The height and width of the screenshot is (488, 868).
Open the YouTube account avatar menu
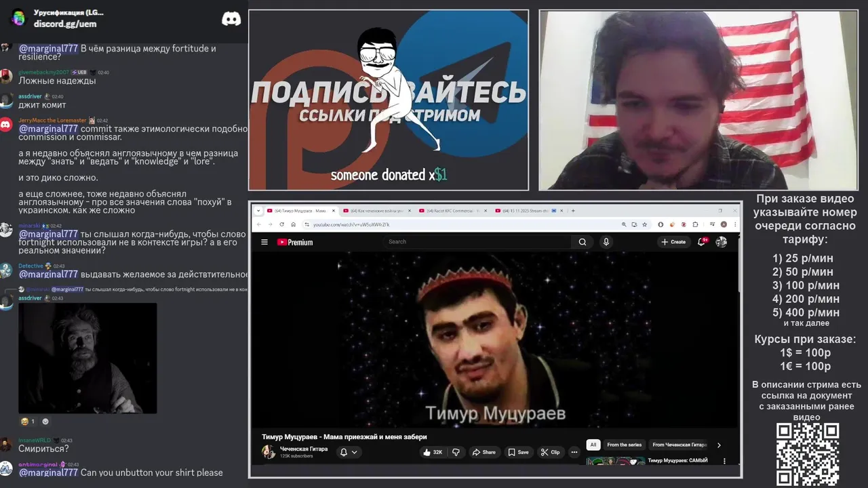point(721,242)
